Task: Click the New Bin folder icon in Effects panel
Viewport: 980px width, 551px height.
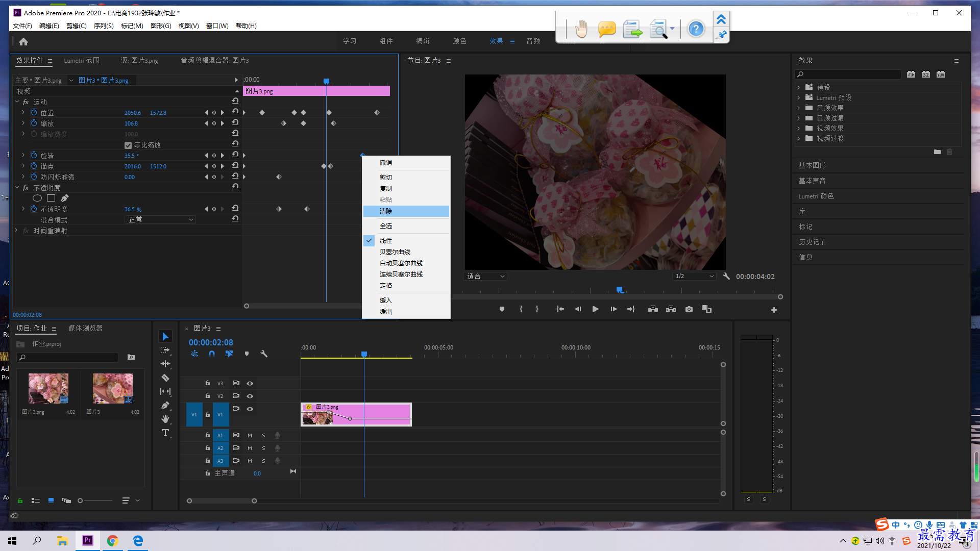Action: [937, 152]
